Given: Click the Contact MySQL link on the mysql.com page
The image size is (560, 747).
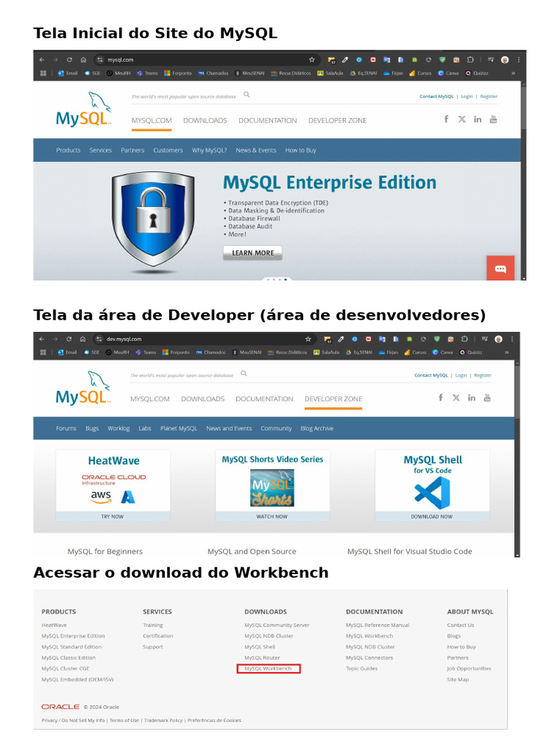Looking at the screenshot, I should 437,96.
